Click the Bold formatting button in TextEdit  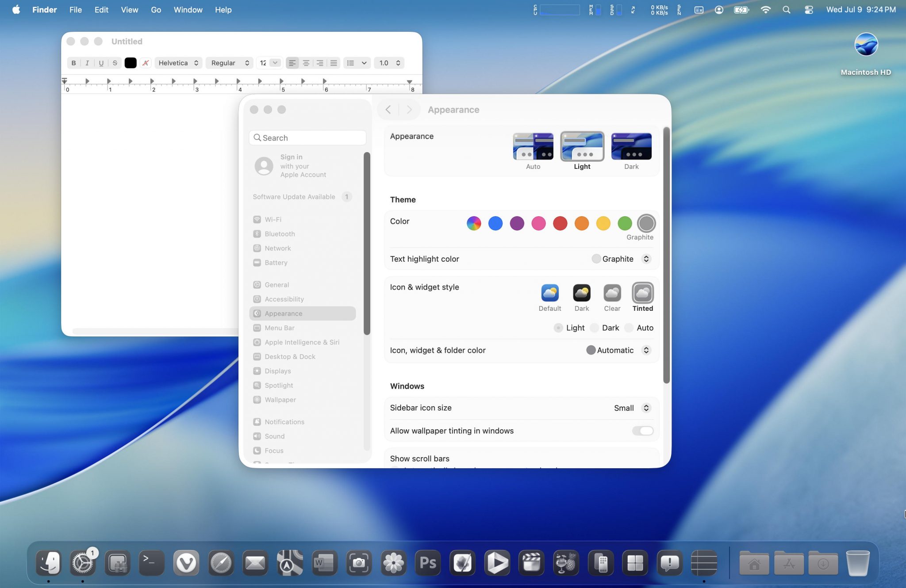point(73,63)
